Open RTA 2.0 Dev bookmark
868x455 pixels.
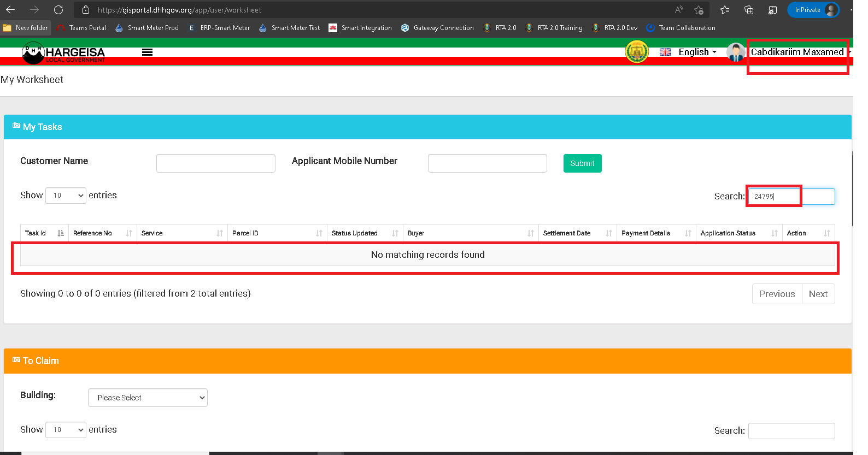(x=615, y=28)
